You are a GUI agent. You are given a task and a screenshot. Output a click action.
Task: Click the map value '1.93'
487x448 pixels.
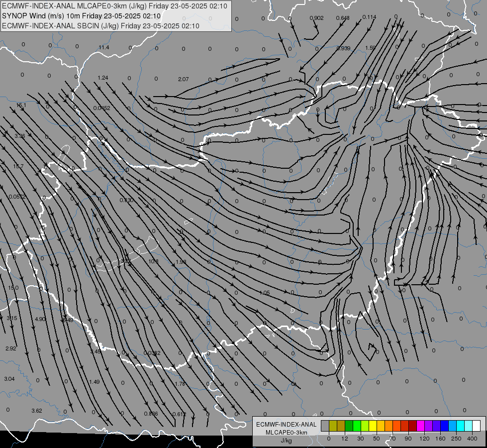(x=181, y=262)
